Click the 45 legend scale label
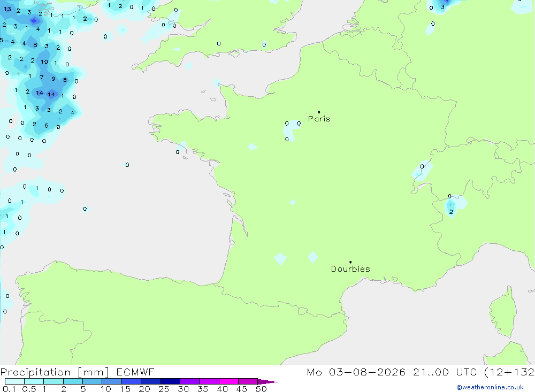Screen dimensions: 535x392 (x=242, y=389)
